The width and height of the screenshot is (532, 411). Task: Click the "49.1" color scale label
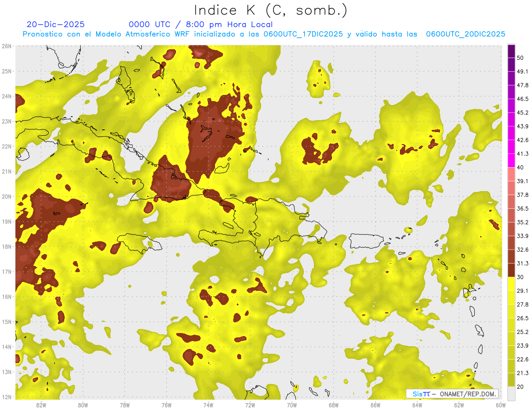523,71
